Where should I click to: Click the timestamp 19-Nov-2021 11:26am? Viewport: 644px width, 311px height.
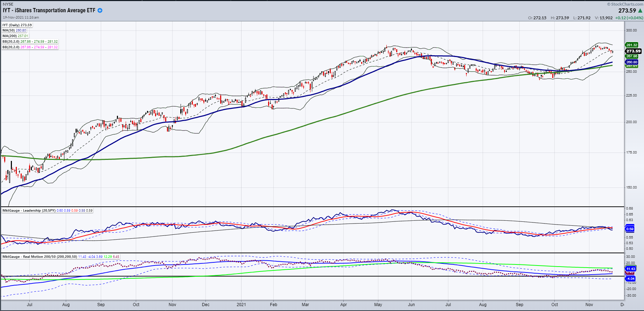[x=21, y=17]
